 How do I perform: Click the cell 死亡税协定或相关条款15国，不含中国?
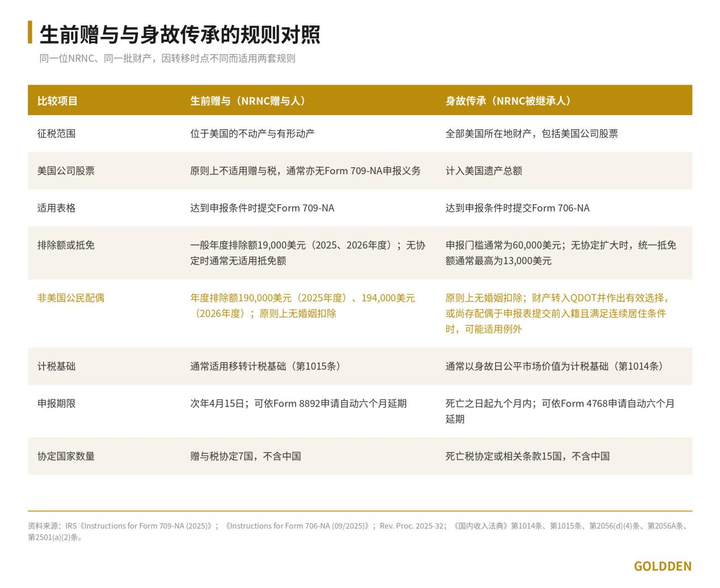coord(528,456)
